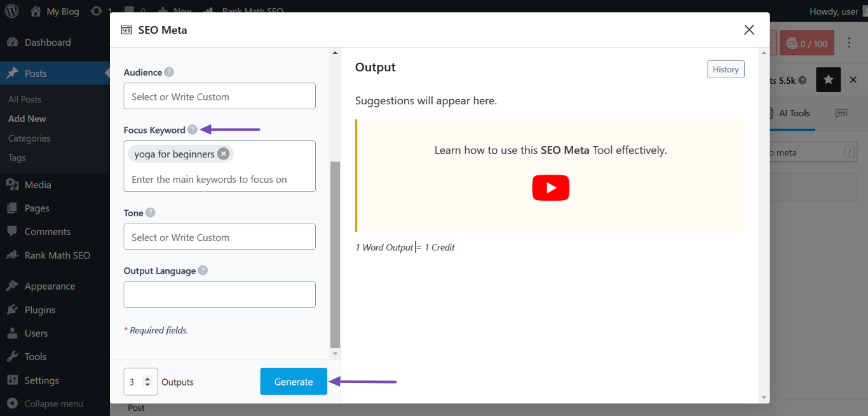Click the left panel scrollbar up arrow
The height and width of the screenshot is (416, 868).
click(x=336, y=53)
